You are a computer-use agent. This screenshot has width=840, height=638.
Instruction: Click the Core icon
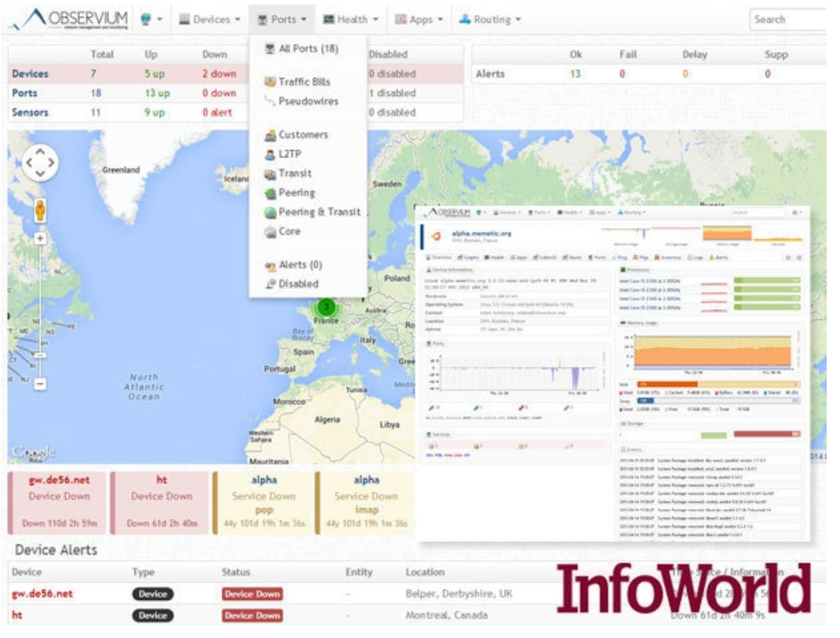tap(270, 232)
